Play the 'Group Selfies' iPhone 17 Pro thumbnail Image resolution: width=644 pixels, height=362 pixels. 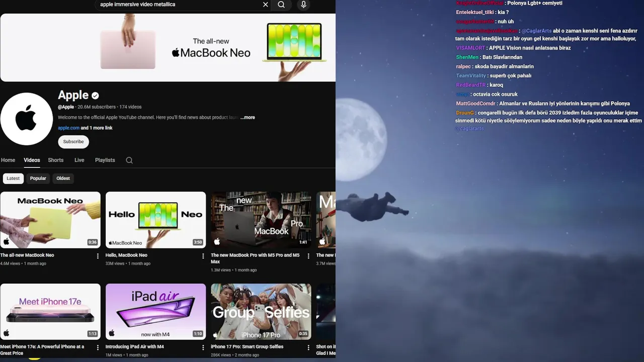[261, 312]
